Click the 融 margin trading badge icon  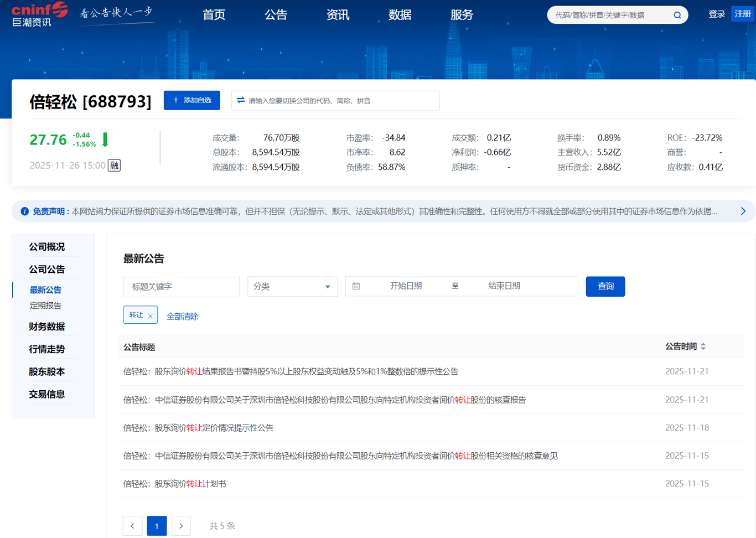(x=114, y=165)
